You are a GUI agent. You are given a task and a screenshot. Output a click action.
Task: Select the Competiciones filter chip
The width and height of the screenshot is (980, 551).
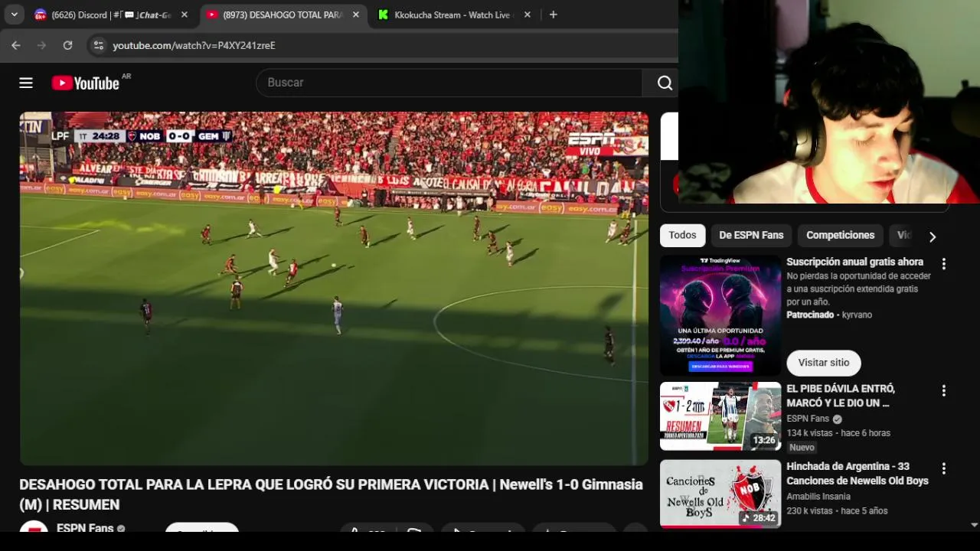(x=840, y=236)
